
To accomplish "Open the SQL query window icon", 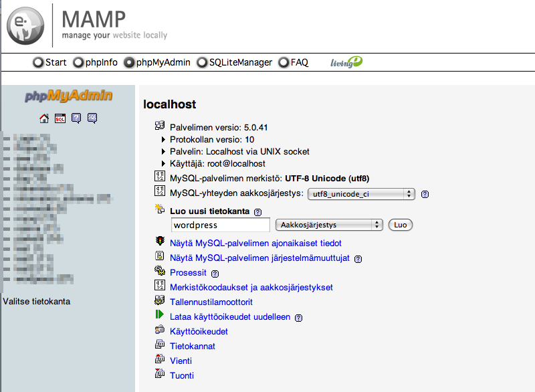I will tap(60, 118).
